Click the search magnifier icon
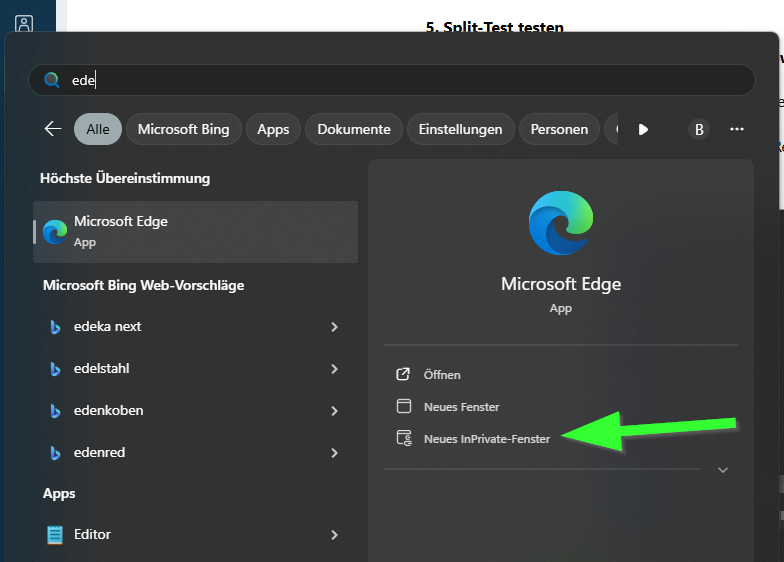This screenshot has height=562, width=784. point(52,80)
